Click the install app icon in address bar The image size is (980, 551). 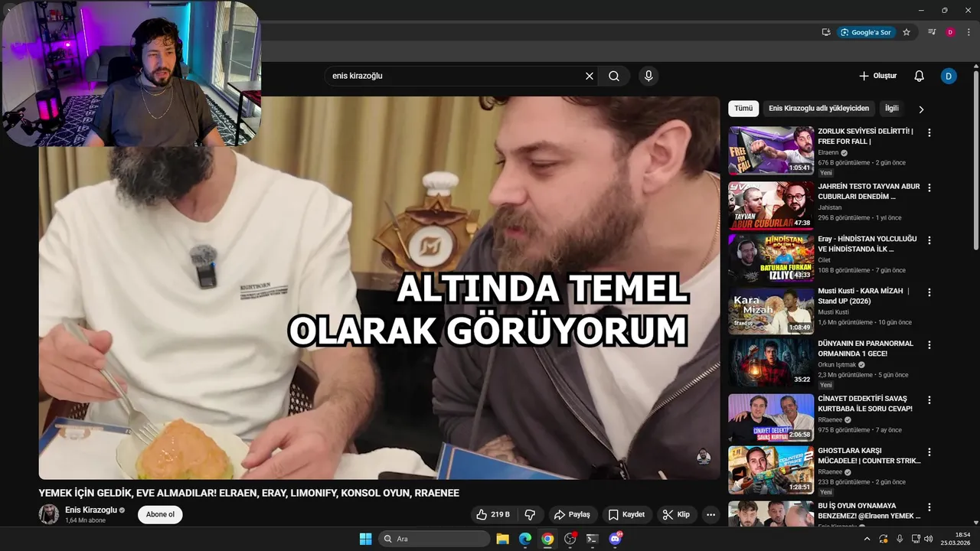click(826, 32)
